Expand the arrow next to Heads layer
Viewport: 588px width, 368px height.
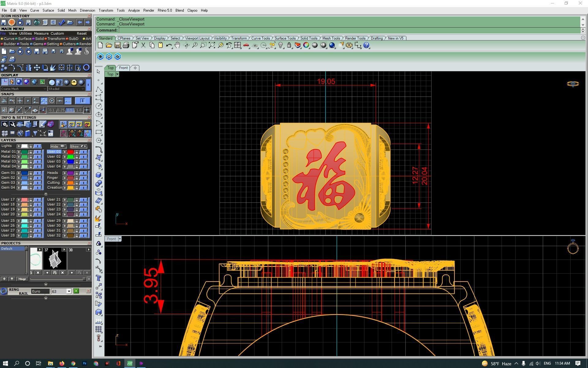point(65,173)
